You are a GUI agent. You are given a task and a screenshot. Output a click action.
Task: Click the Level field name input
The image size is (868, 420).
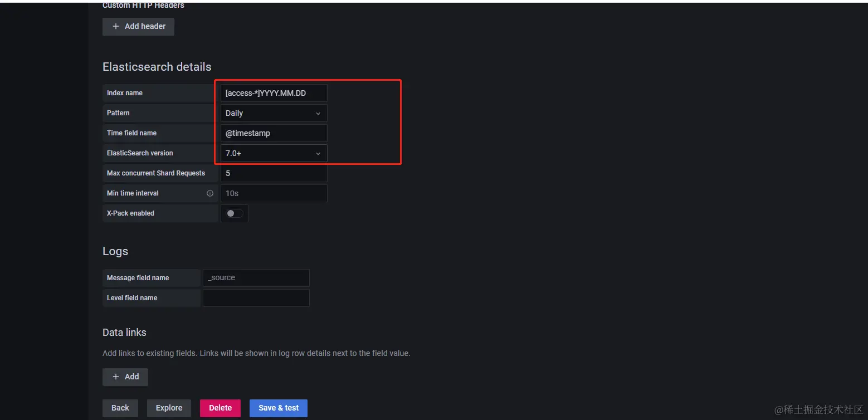click(x=256, y=298)
